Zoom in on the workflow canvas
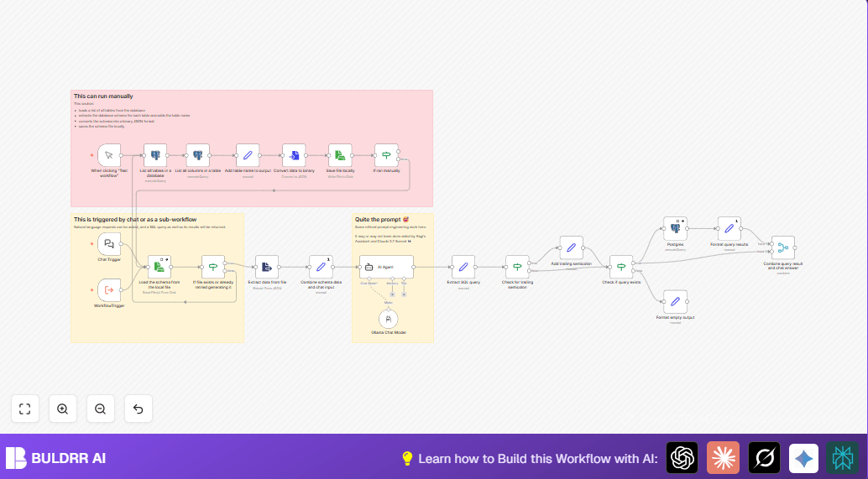 tap(63, 409)
